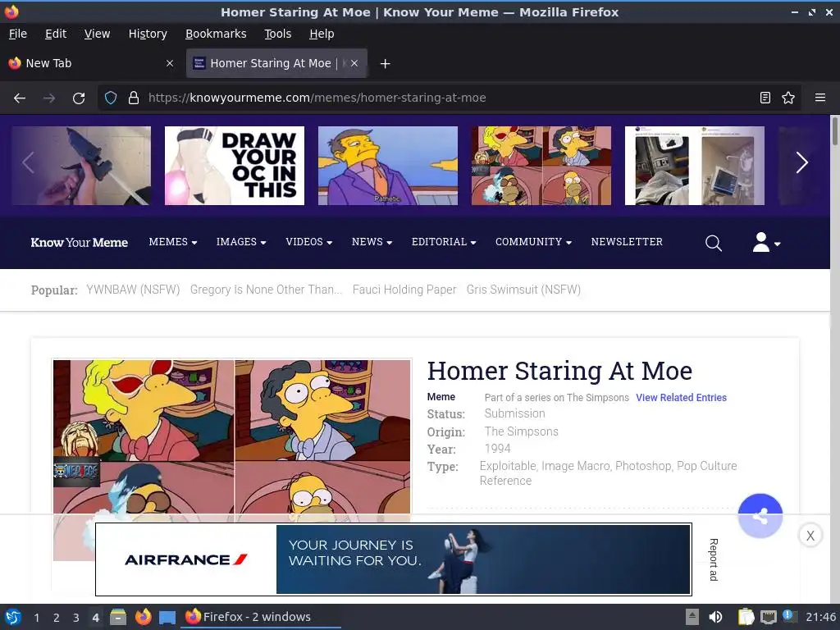Open YWNBAW (NSFW) popular link
This screenshot has width=840, height=630.
click(x=133, y=290)
